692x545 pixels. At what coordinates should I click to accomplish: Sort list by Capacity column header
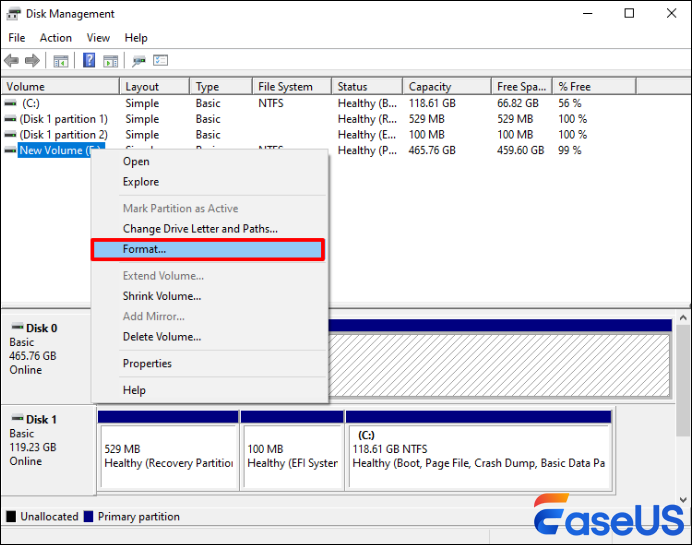click(x=430, y=87)
